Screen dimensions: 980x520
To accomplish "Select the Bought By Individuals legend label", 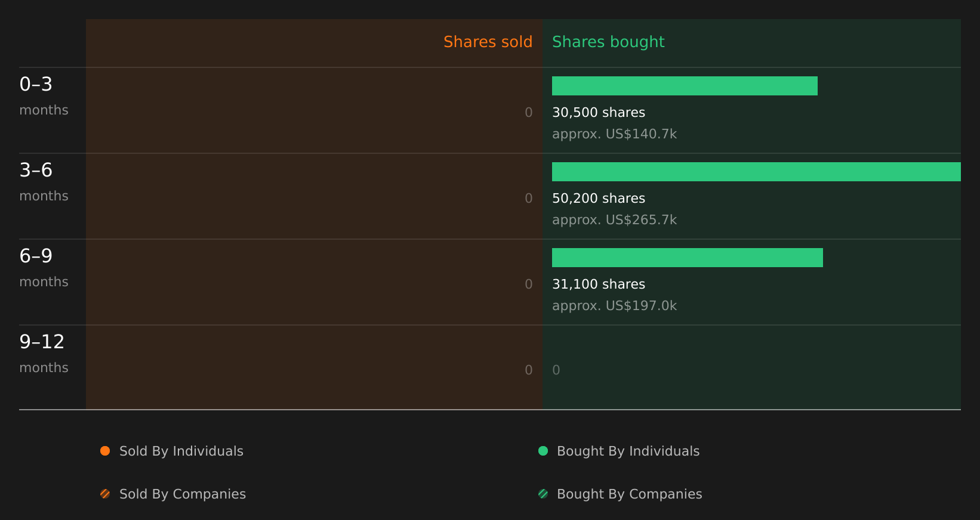I will point(628,451).
